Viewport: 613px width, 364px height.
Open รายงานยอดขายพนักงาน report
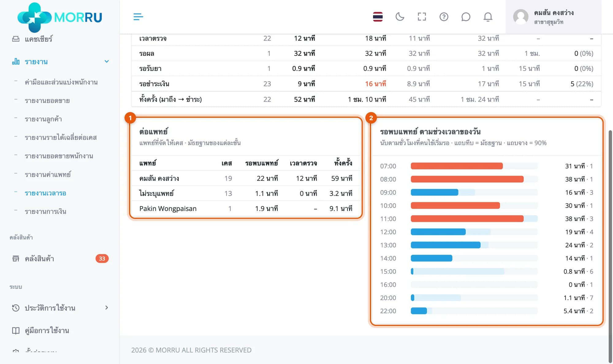(59, 156)
